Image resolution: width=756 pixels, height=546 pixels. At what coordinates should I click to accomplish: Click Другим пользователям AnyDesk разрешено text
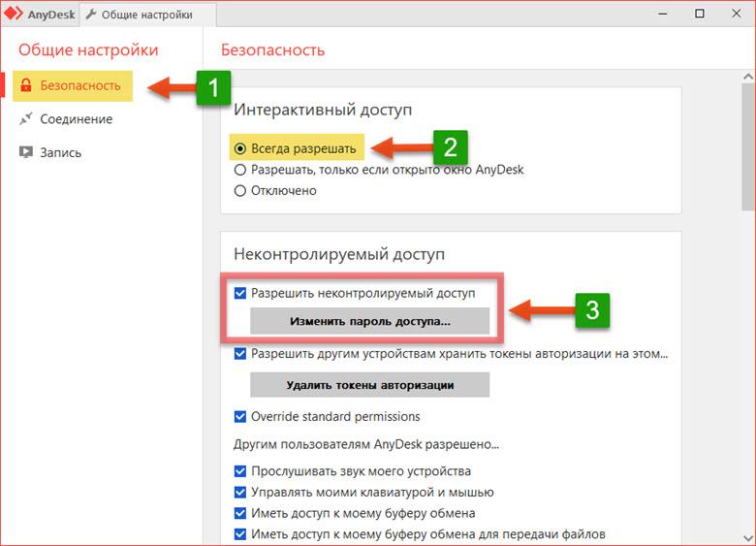coord(366,444)
